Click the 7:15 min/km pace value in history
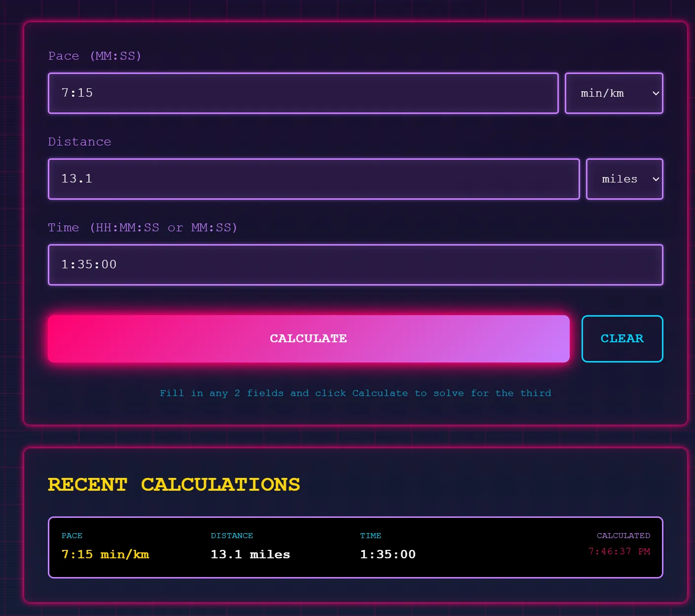 tap(106, 554)
